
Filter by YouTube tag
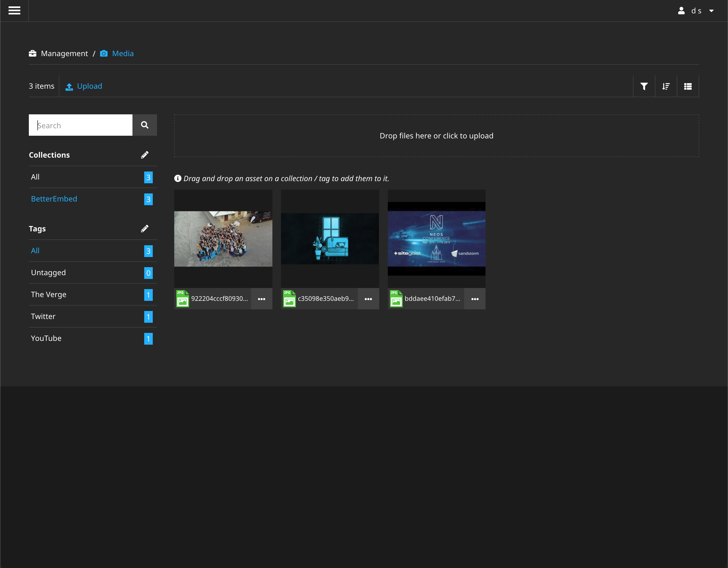tap(93, 339)
